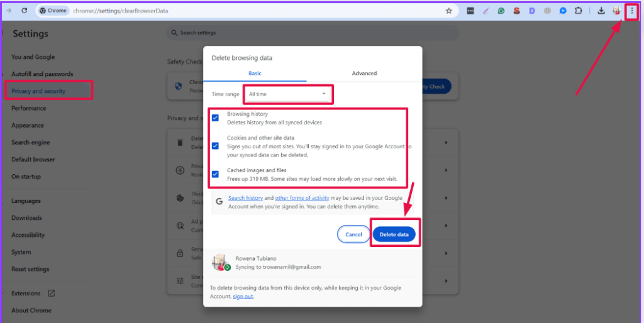
Task: Click the Search settings field
Action: point(313,33)
